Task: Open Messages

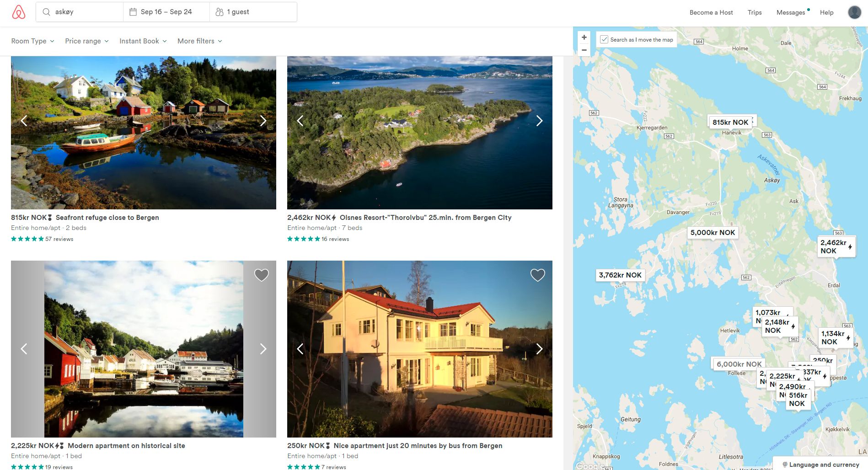Action: coord(790,12)
